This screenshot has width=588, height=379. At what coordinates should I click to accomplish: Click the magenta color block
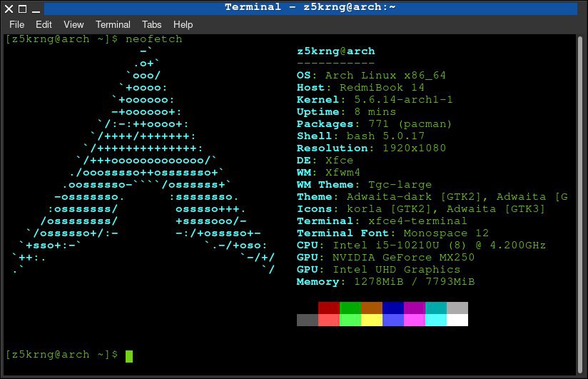415,320
